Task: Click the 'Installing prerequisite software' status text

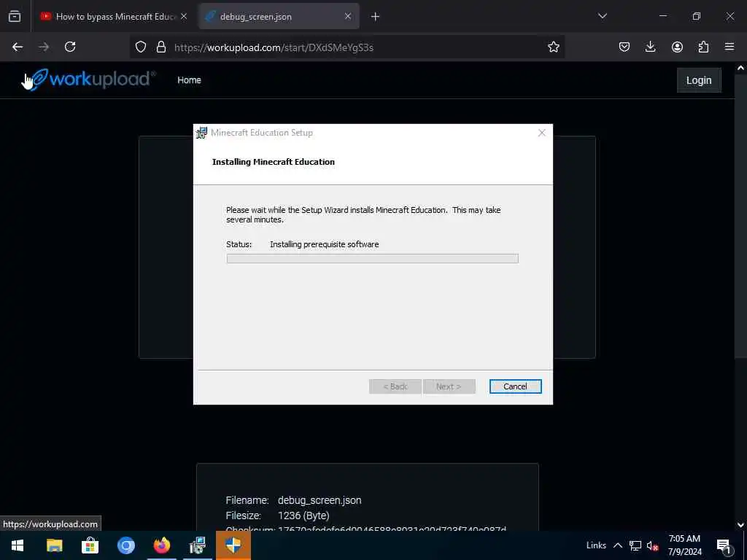Action: click(x=325, y=244)
